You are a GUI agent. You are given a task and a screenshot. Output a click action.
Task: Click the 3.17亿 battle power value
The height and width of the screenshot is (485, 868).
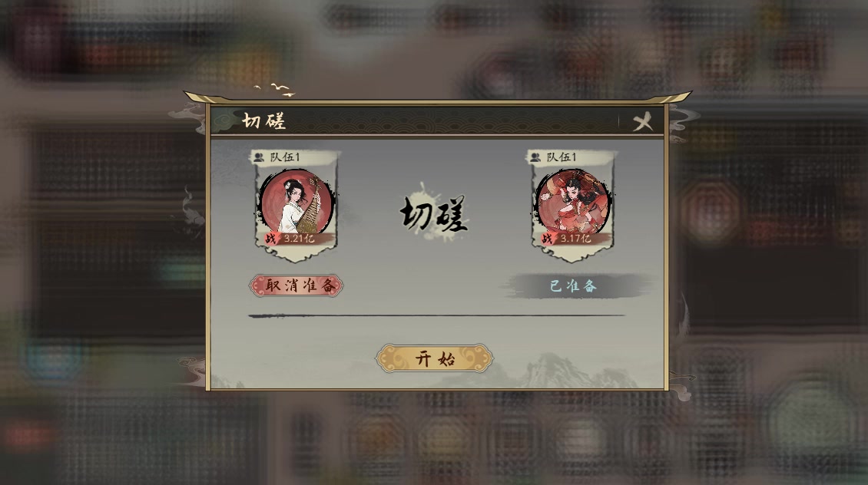point(575,239)
